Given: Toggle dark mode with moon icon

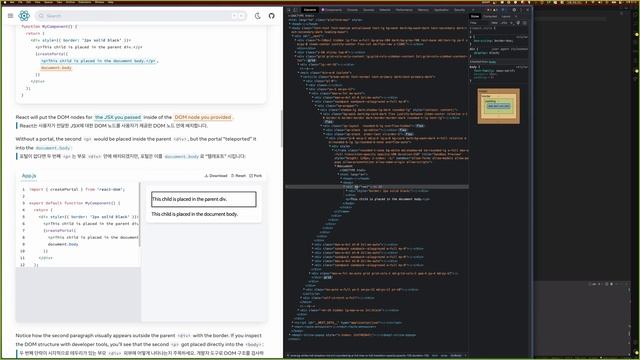Looking at the screenshot, I should tap(258, 16).
